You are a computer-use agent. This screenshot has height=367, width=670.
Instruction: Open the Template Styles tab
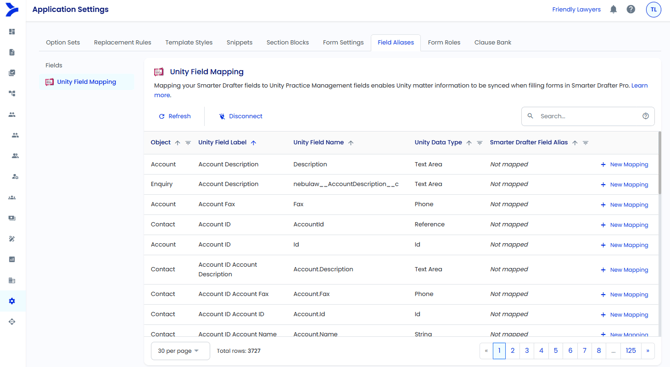(189, 42)
